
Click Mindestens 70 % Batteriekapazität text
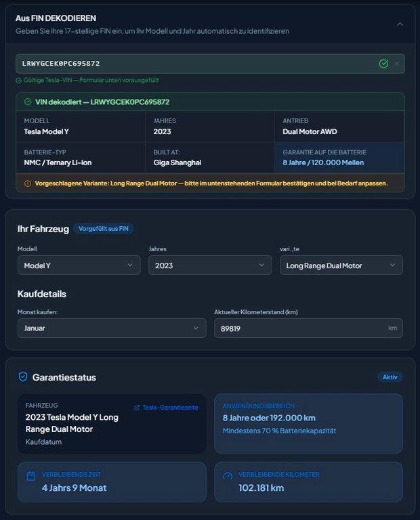click(279, 431)
